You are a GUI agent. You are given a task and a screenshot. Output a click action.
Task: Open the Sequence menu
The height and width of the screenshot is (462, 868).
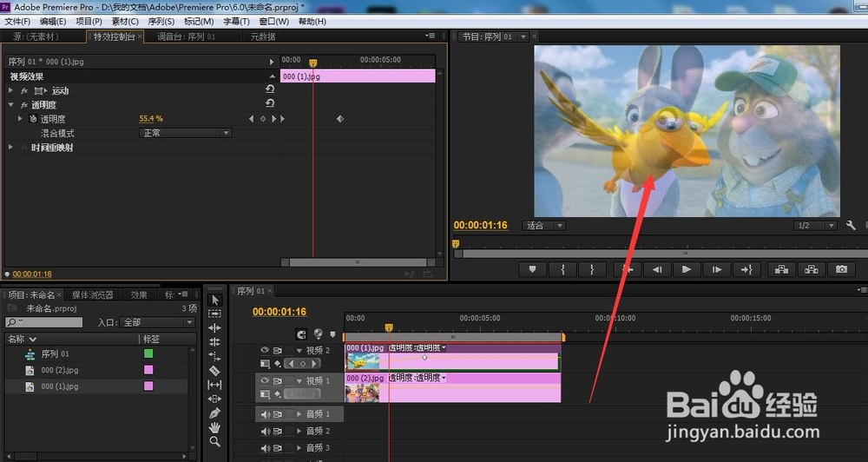coord(161,21)
